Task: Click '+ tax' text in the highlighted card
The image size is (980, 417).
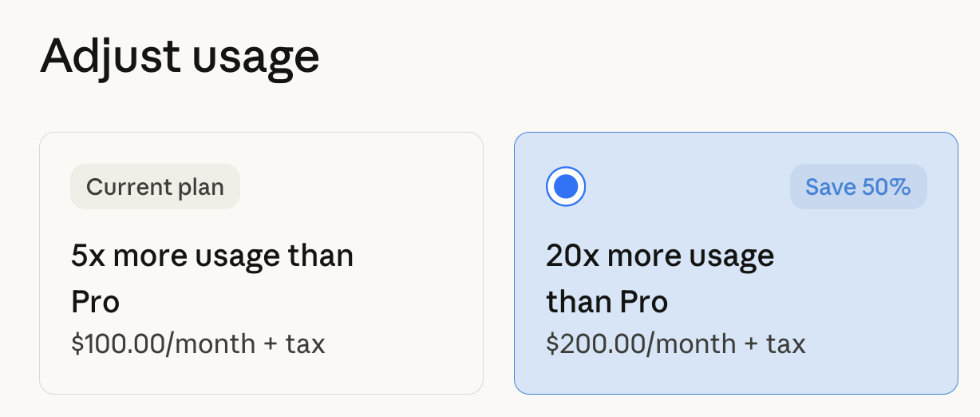Action: 774,344
